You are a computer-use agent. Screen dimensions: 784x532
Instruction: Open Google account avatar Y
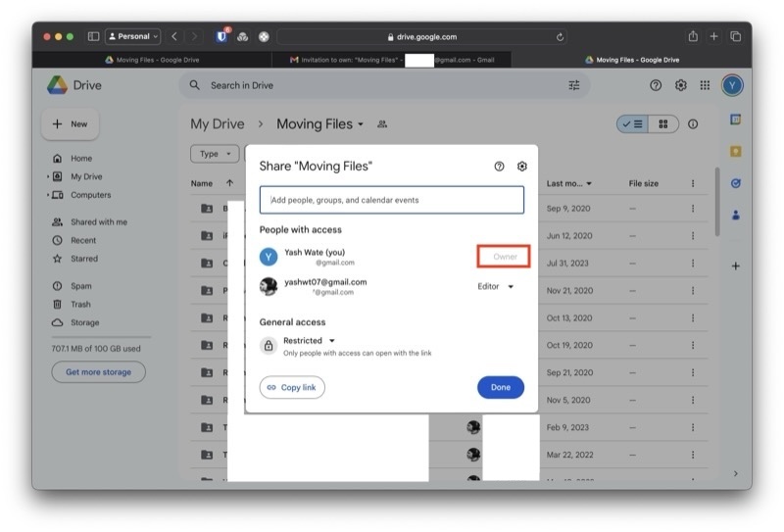click(732, 85)
